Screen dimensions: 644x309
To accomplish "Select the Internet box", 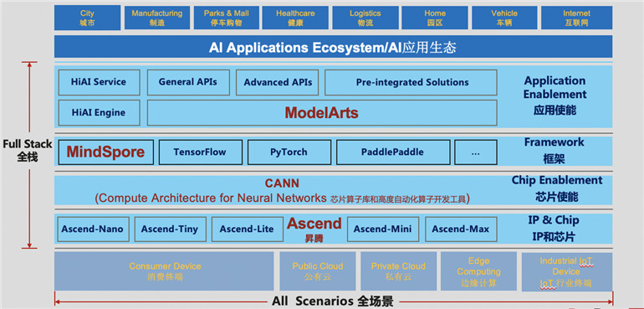I will tap(576, 18).
